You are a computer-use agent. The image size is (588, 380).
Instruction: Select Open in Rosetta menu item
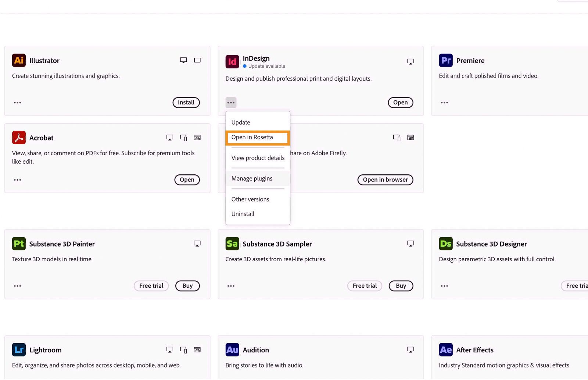[258, 137]
